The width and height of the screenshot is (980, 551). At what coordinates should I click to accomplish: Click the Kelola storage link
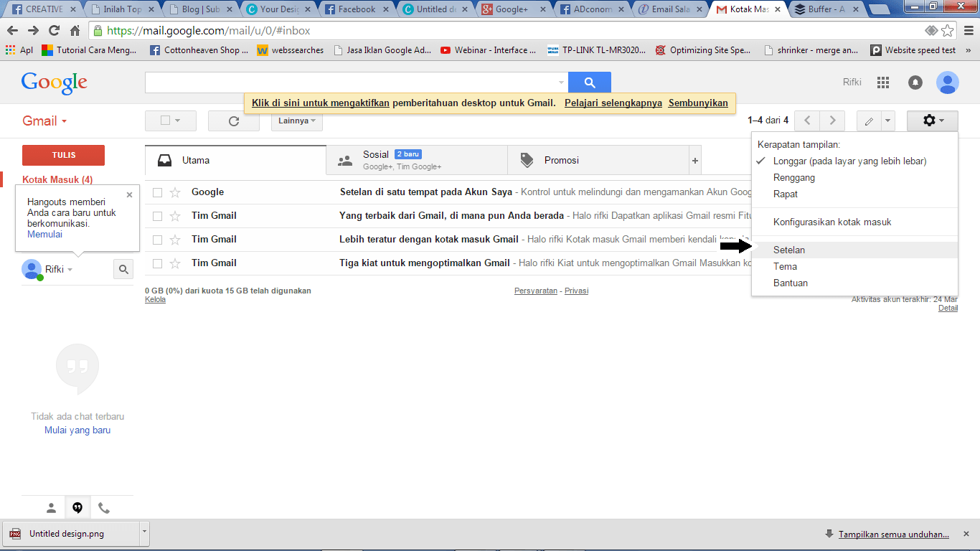[x=155, y=300]
